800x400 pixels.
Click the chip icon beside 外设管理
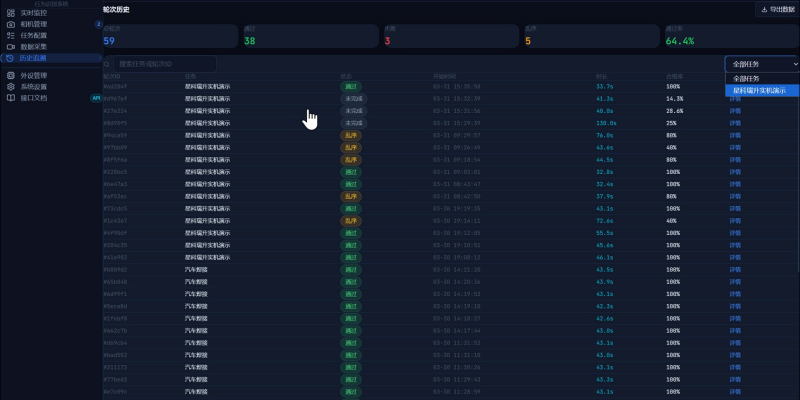click(x=11, y=76)
